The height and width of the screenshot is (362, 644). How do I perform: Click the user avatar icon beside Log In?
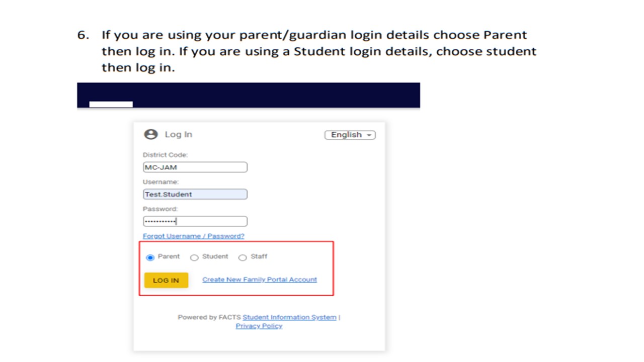(150, 134)
